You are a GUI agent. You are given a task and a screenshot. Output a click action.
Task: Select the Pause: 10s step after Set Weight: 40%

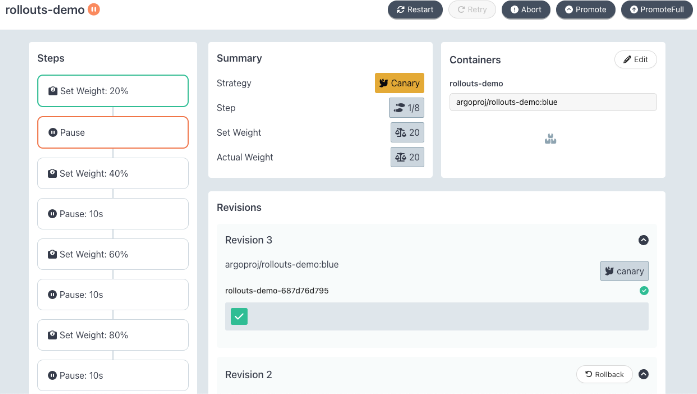[x=113, y=214]
